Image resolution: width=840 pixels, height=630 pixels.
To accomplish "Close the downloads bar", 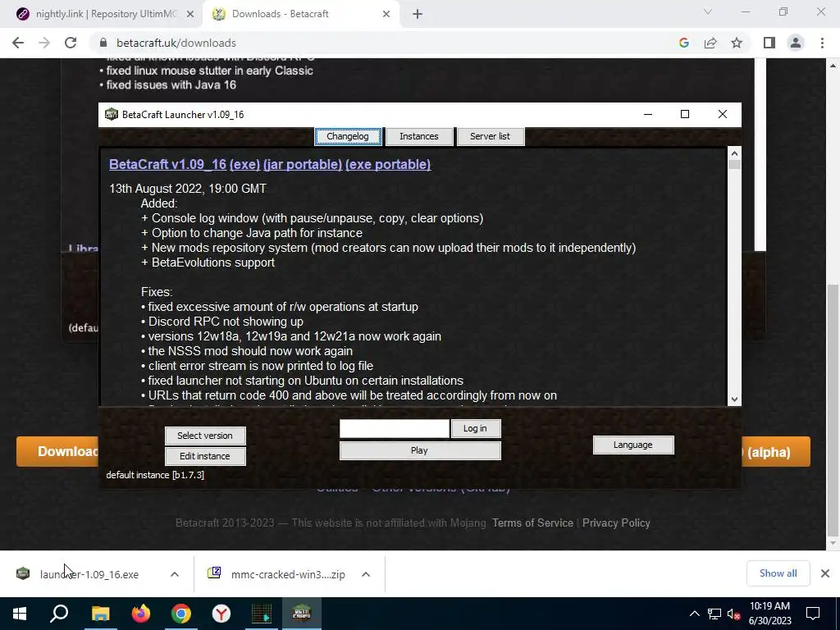I will click(x=825, y=573).
